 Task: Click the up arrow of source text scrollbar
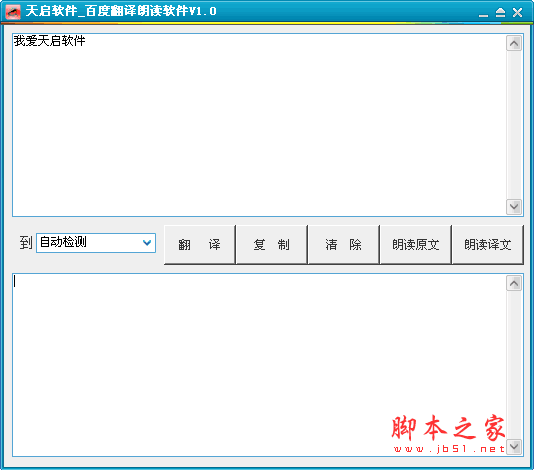514,43
